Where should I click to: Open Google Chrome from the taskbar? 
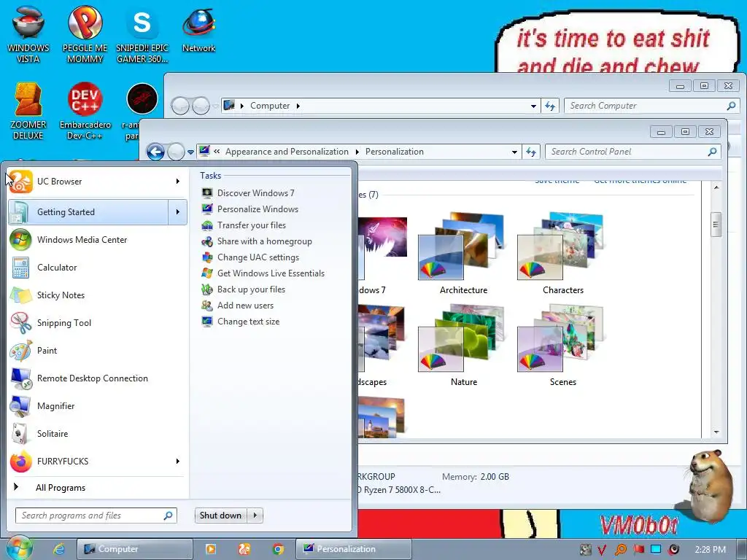(278, 549)
